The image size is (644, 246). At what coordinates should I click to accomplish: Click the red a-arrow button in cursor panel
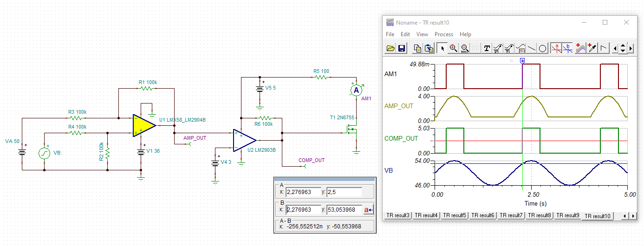(368, 210)
